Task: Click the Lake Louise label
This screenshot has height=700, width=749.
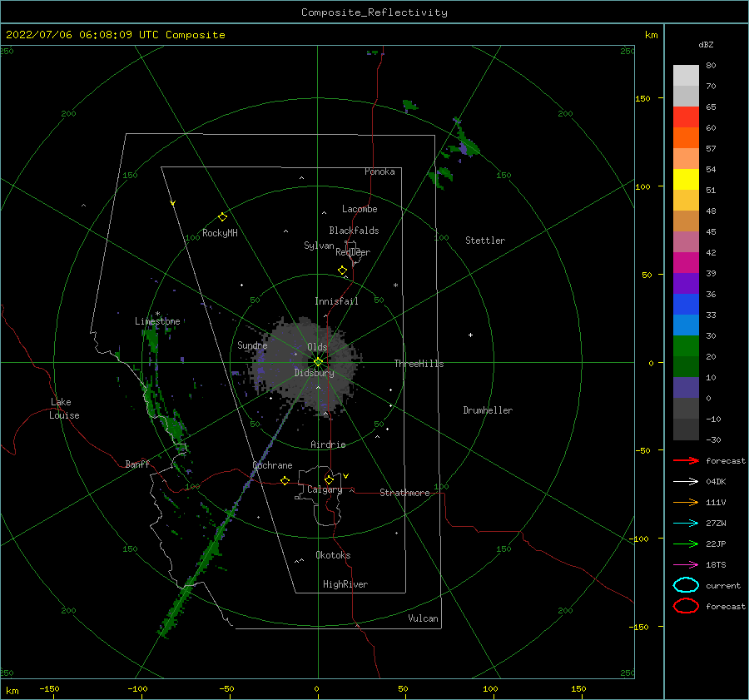Action: point(64,409)
